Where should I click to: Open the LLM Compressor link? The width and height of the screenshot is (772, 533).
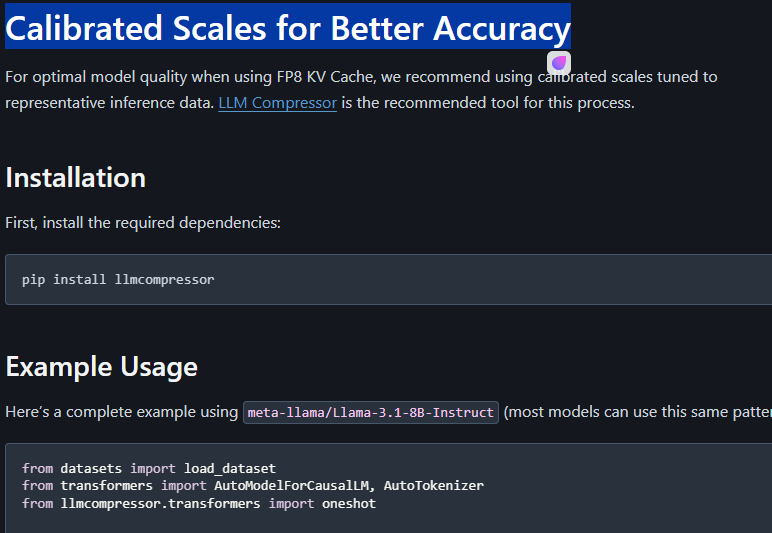pyautogui.click(x=278, y=103)
